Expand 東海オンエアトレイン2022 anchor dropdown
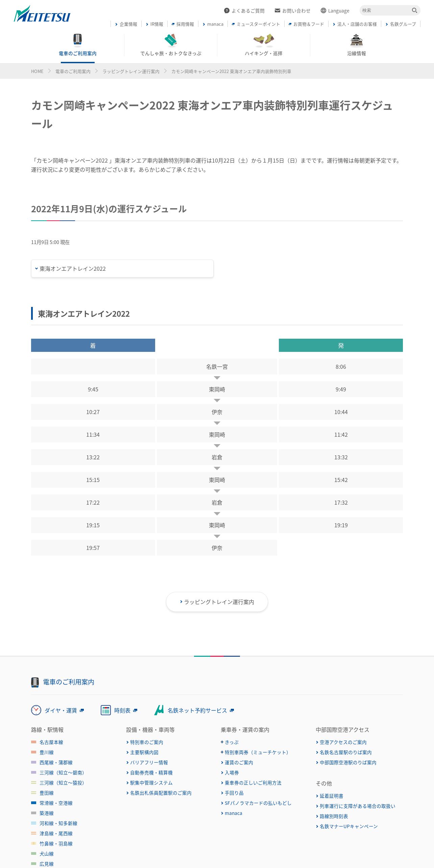Viewport: 434px width, 868px height. coord(122,269)
